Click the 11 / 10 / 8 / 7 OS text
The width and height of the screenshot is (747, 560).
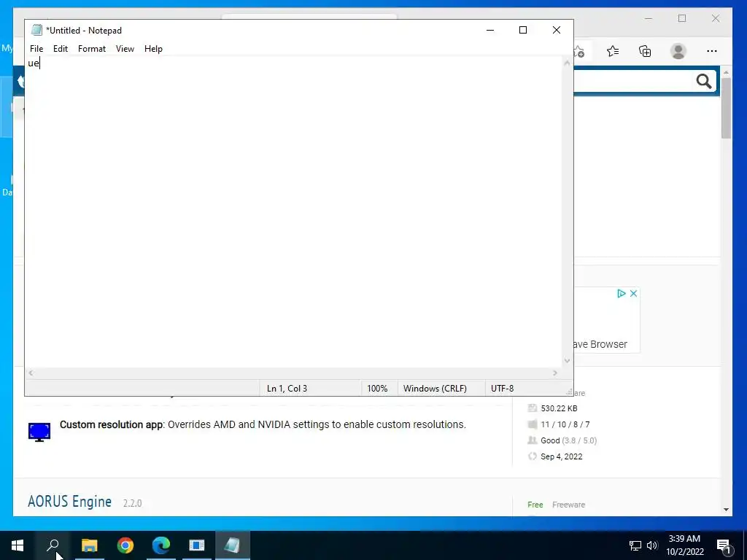[565, 424]
